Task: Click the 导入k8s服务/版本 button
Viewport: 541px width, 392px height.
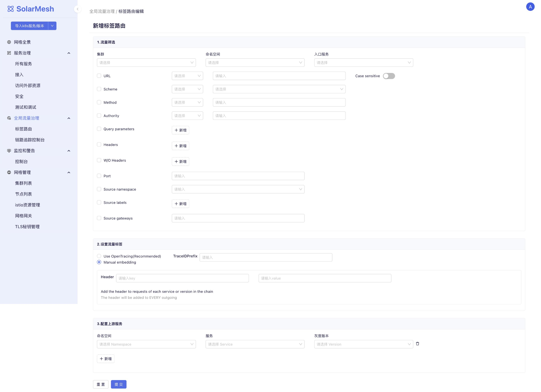Action: (x=30, y=26)
